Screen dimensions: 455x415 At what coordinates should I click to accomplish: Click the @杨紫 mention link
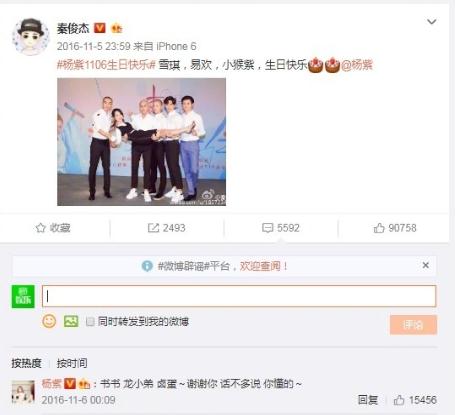(x=356, y=65)
